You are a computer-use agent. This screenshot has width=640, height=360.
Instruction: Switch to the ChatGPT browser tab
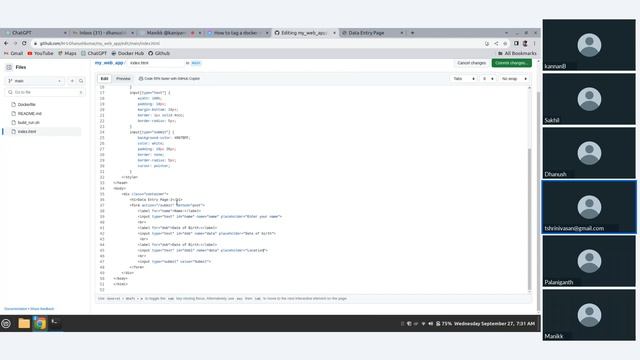(35, 33)
